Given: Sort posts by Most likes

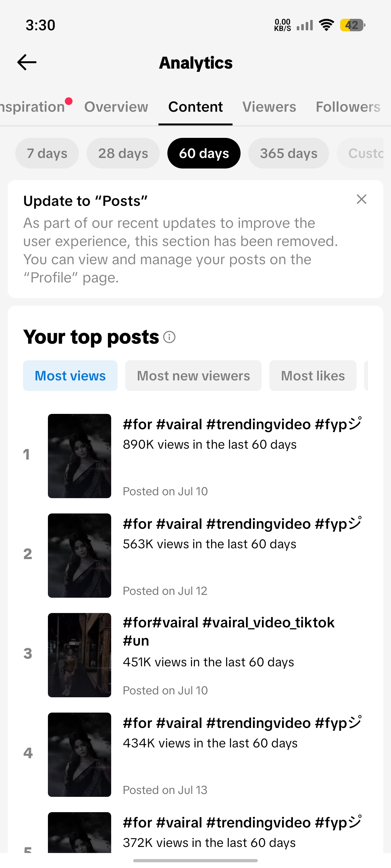Looking at the screenshot, I should (x=313, y=376).
